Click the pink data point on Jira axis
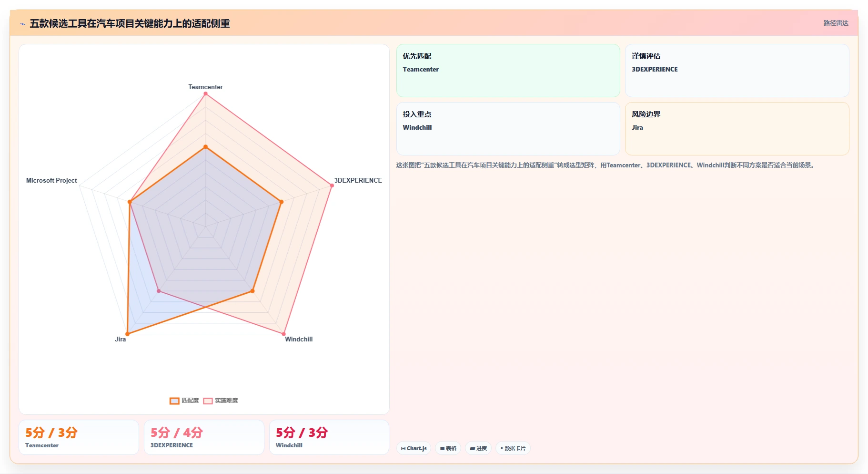This screenshot has width=868, height=474. tap(159, 291)
